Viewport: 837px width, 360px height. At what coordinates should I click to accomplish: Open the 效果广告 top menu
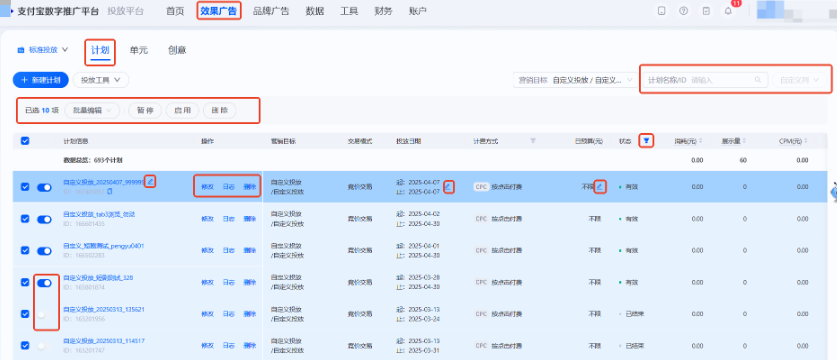[x=219, y=11]
